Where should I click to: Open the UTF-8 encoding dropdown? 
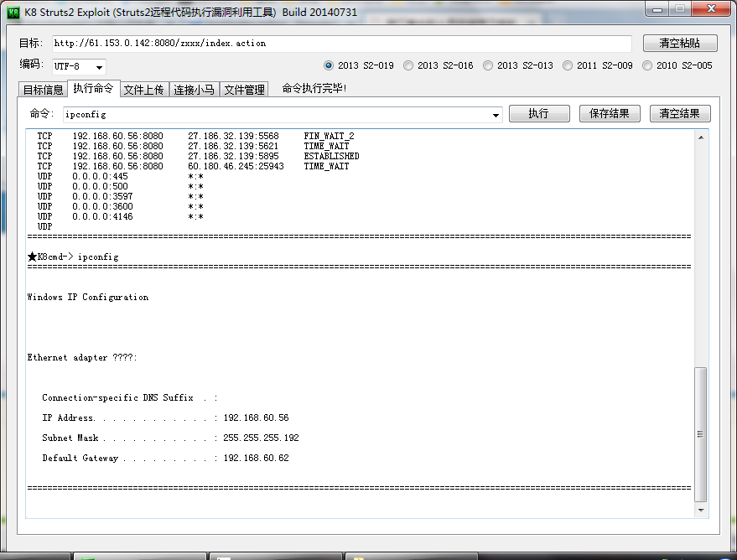click(x=79, y=67)
